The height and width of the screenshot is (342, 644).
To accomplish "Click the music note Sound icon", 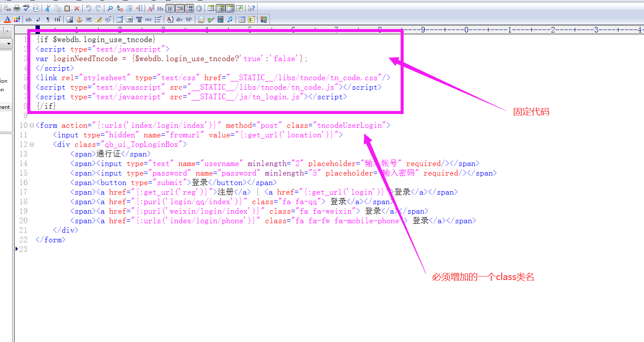I will (230, 20).
